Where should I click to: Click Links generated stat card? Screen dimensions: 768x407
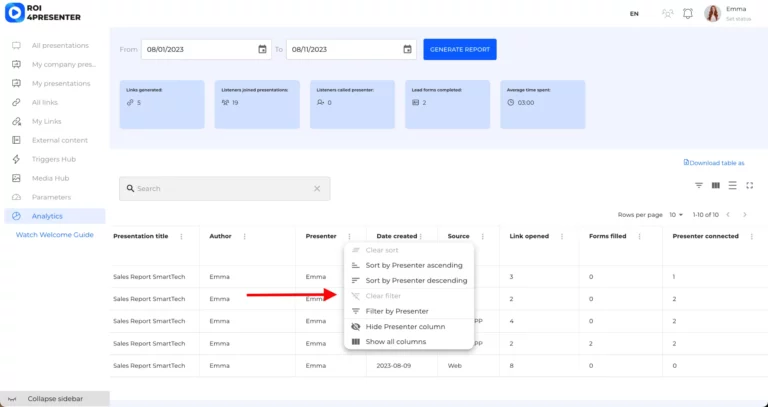click(162, 104)
